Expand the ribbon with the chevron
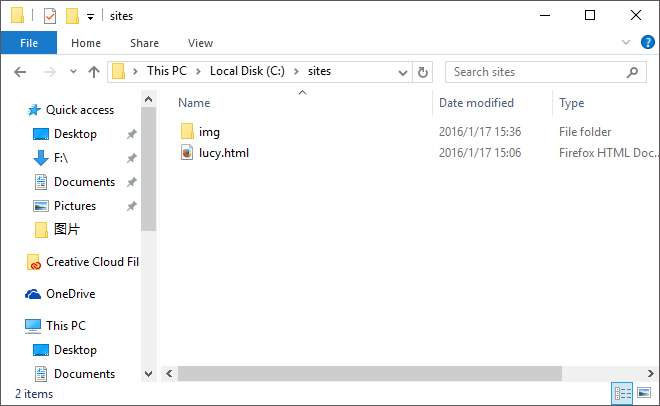Screen dimensions: 660x406 (x=627, y=43)
